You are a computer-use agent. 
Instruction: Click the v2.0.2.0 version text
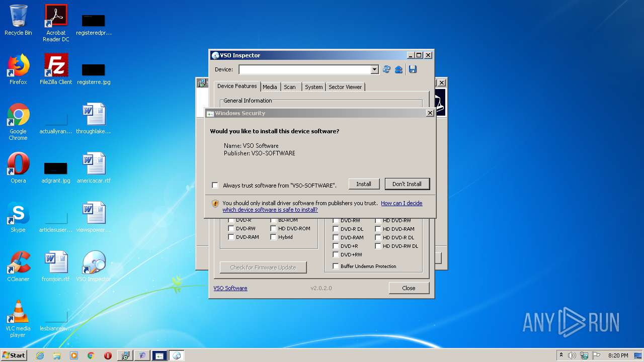click(321, 288)
